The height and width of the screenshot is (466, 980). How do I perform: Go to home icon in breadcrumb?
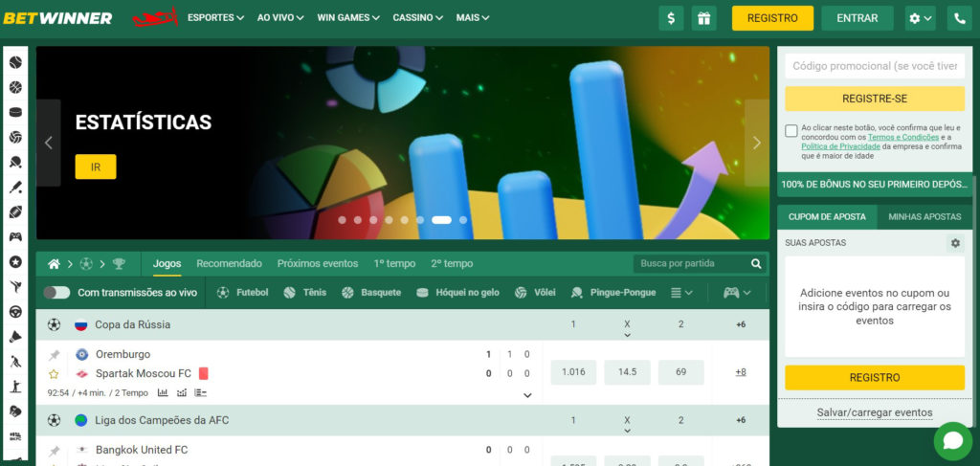(54, 264)
